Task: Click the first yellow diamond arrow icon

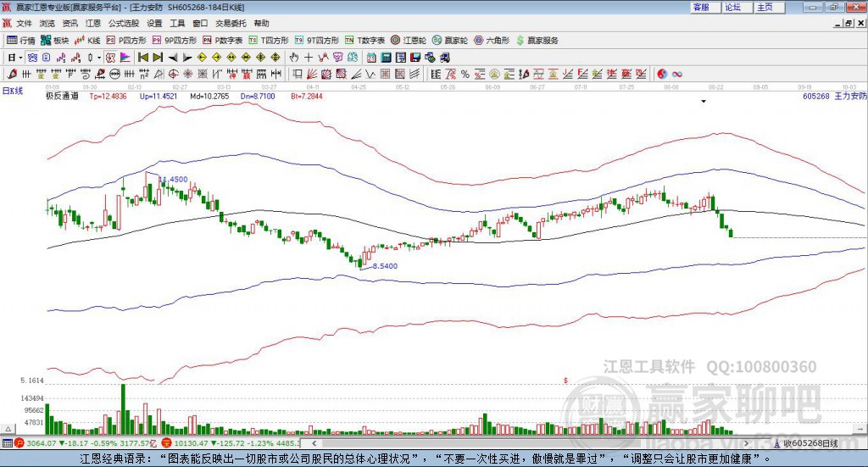Action: (x=202, y=58)
